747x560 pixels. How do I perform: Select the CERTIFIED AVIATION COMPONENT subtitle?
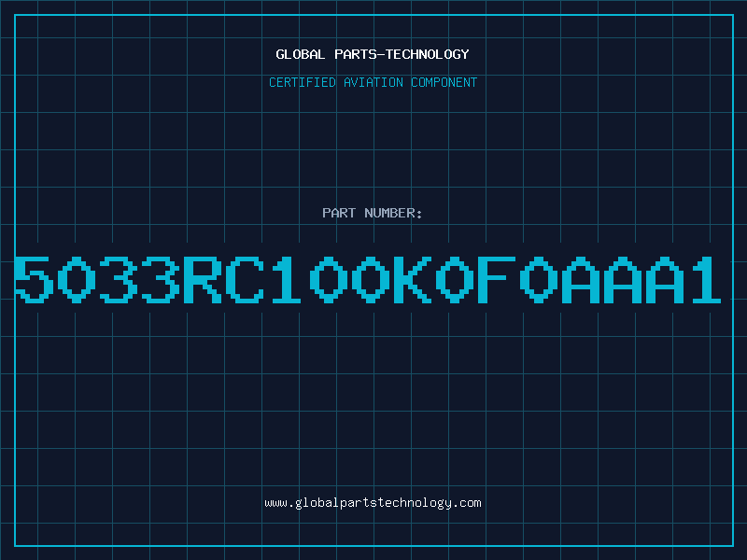point(373,82)
